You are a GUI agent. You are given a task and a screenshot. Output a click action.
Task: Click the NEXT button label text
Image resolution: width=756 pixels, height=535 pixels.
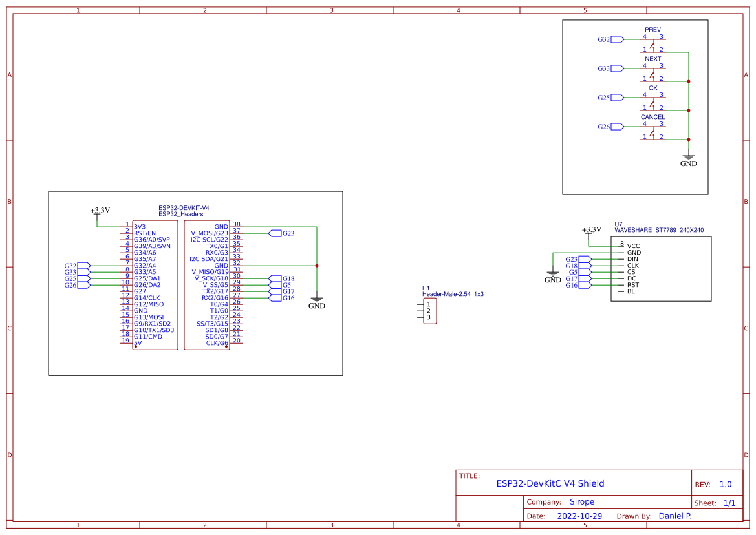653,58
